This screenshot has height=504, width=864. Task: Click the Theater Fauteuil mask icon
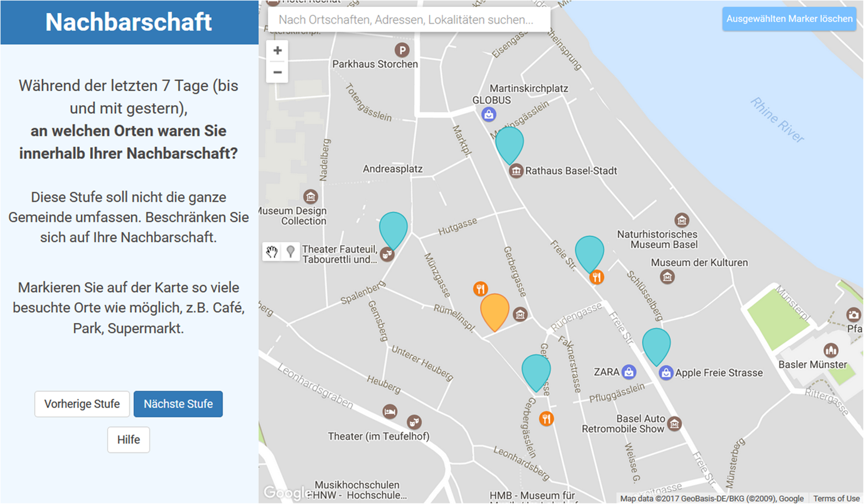tap(387, 254)
